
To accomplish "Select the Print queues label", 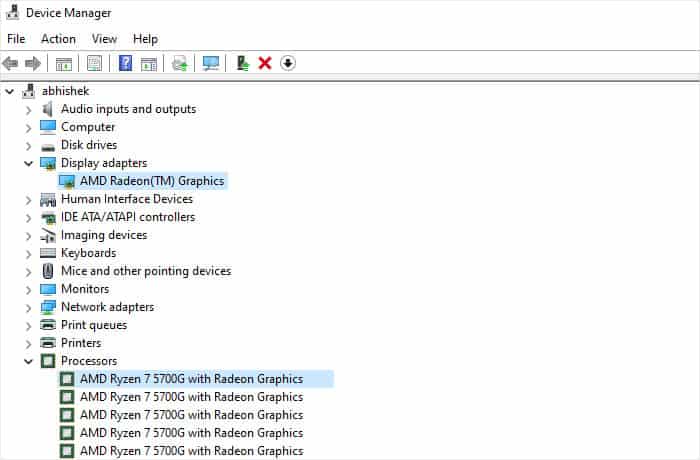I will 94,325.
